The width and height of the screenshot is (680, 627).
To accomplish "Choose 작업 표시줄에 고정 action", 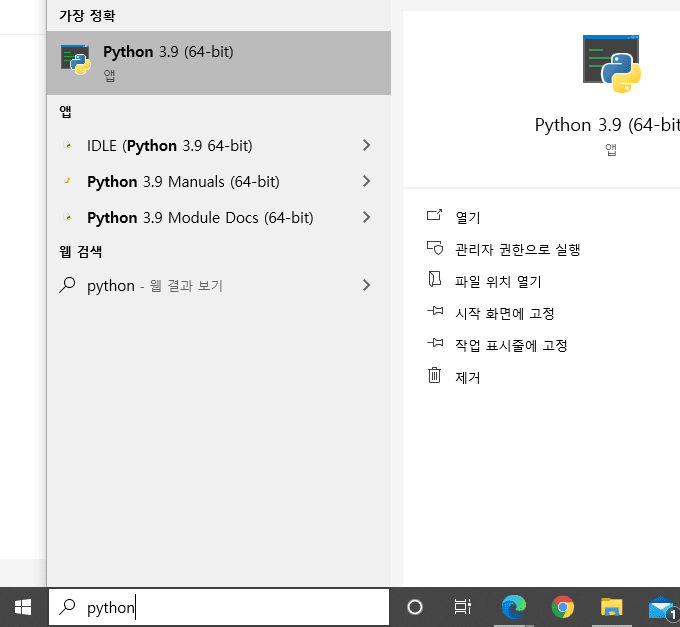I will coord(511,346).
